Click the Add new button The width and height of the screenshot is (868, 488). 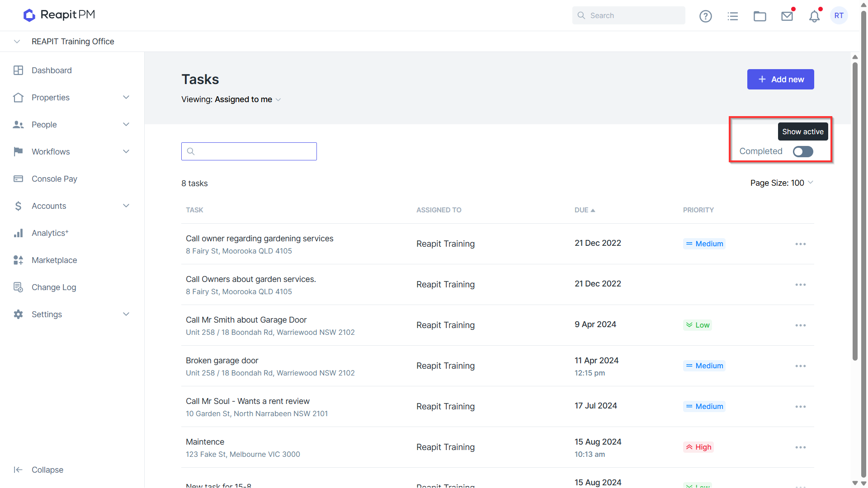[x=780, y=80]
